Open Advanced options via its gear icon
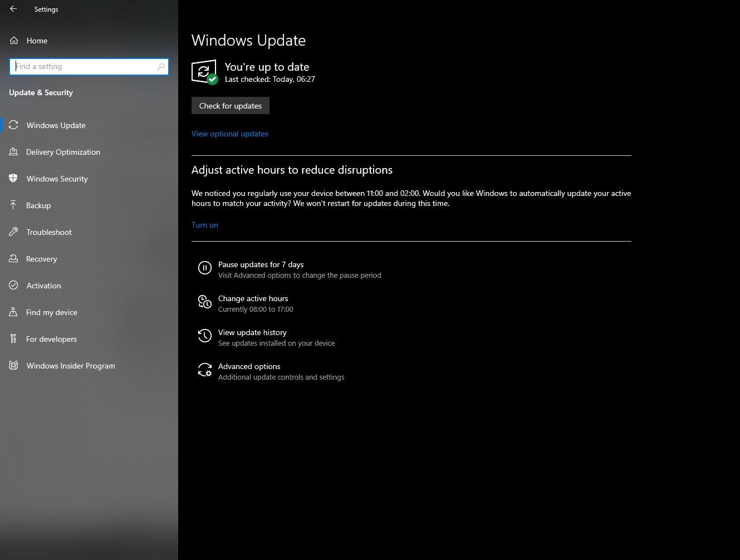Image resolution: width=740 pixels, height=560 pixels. [205, 370]
